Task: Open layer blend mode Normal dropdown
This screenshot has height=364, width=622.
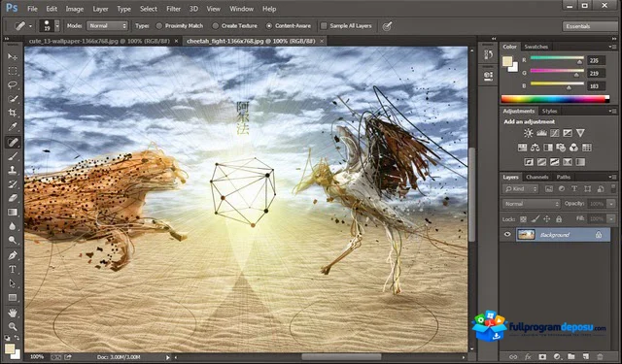Action: point(532,204)
